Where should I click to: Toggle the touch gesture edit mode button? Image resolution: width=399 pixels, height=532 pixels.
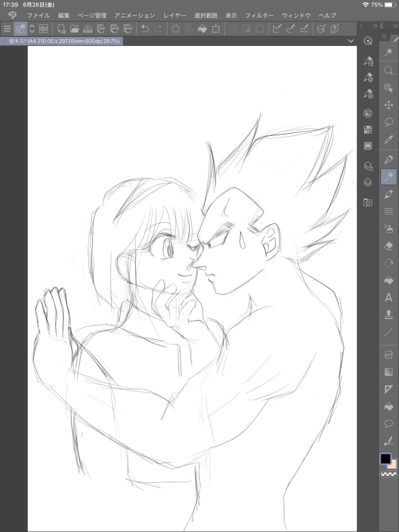[20, 29]
